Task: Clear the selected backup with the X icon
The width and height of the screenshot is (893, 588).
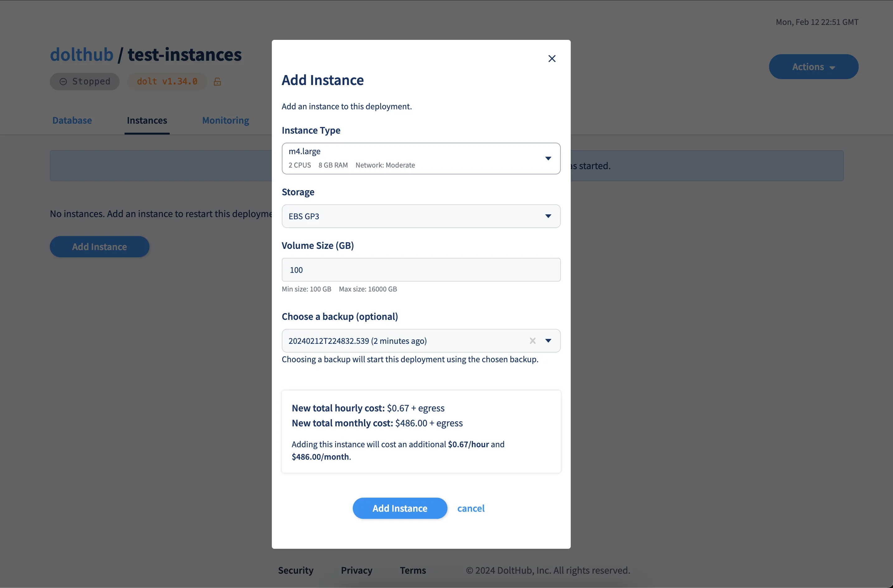Action: 532,341
